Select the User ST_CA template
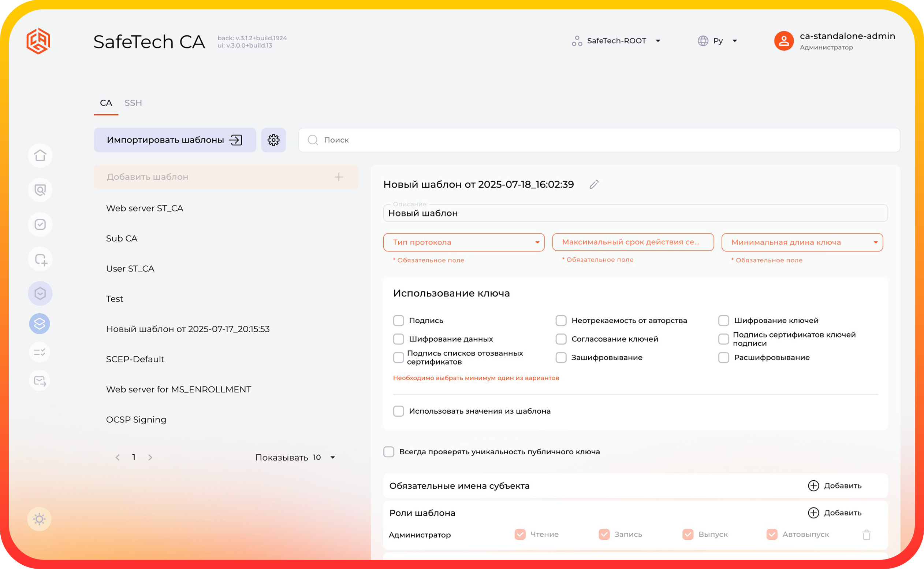The height and width of the screenshot is (569, 924). click(130, 269)
